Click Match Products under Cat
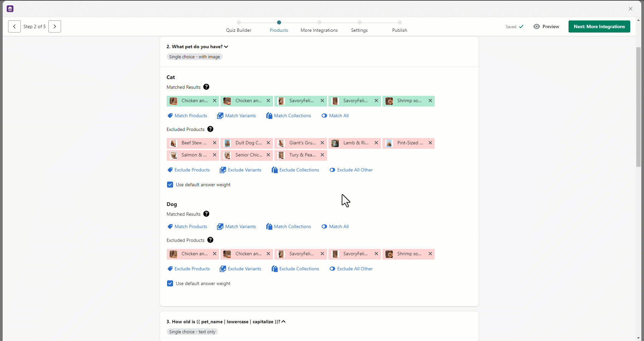This screenshot has height=341, width=644. click(x=187, y=116)
